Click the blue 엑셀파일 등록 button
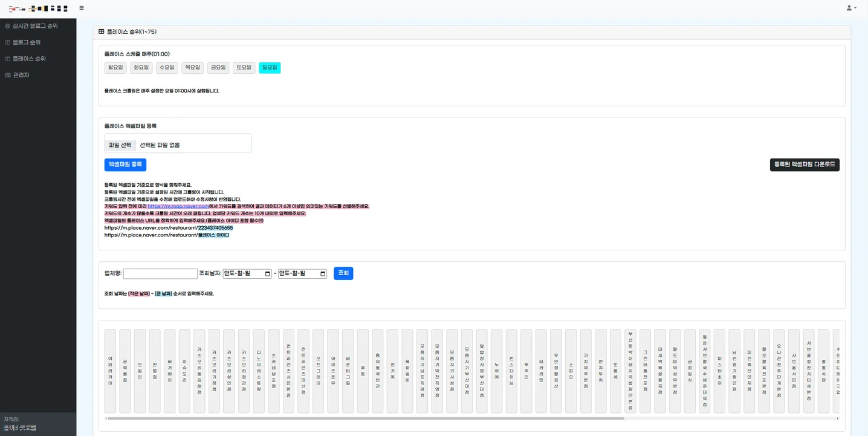Image resolution: width=868 pixels, height=436 pixels. coord(125,164)
